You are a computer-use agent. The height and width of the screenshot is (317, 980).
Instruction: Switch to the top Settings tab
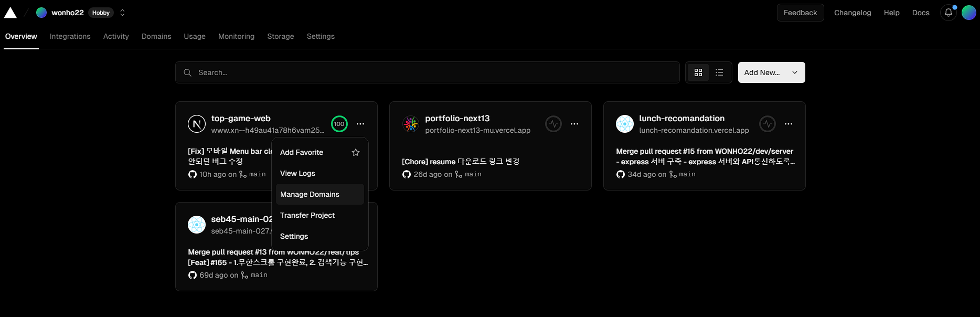pos(321,36)
